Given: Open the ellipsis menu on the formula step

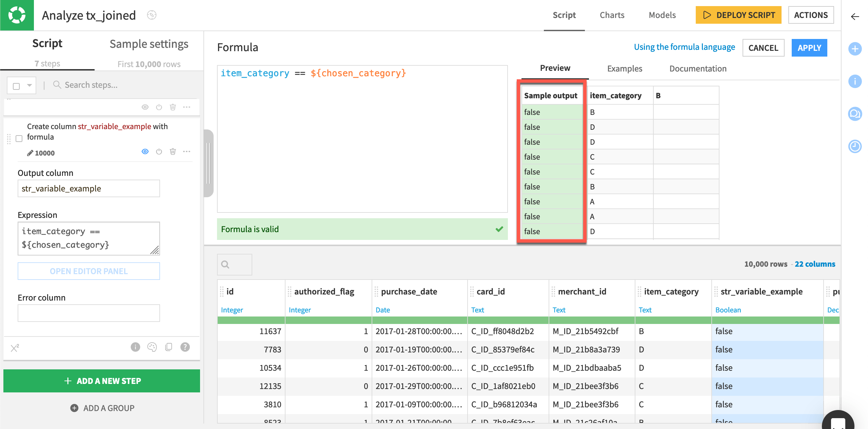Looking at the screenshot, I should [x=187, y=151].
